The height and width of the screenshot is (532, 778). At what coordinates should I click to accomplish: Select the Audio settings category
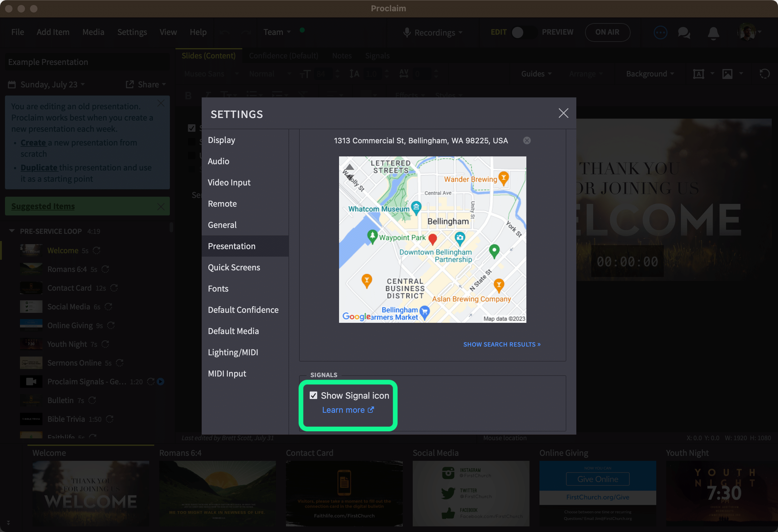tap(245, 161)
